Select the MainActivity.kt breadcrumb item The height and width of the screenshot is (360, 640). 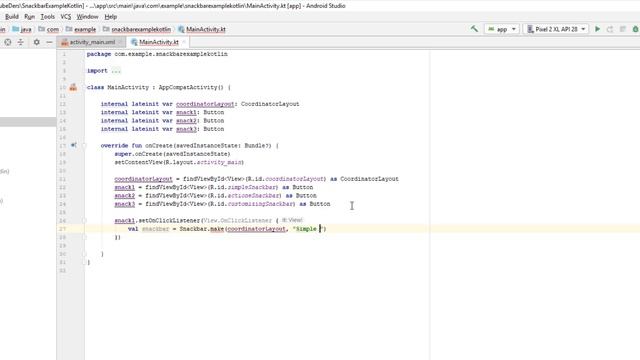(x=202, y=29)
